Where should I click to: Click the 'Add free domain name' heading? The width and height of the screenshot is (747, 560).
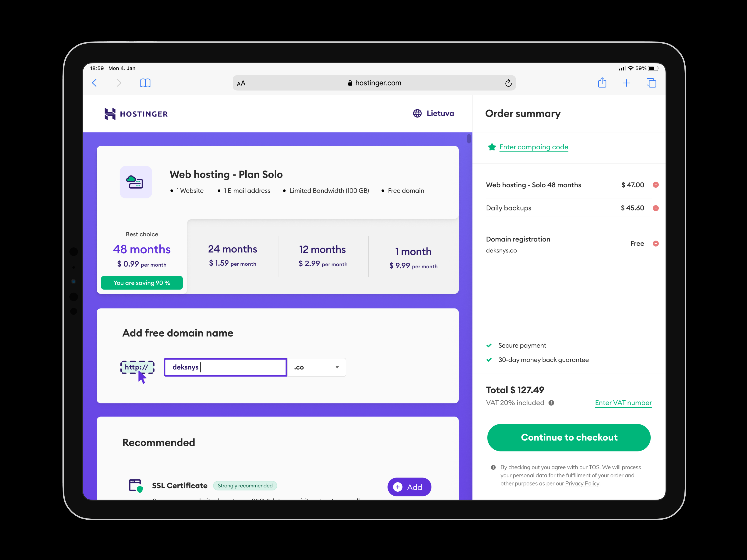tap(178, 333)
